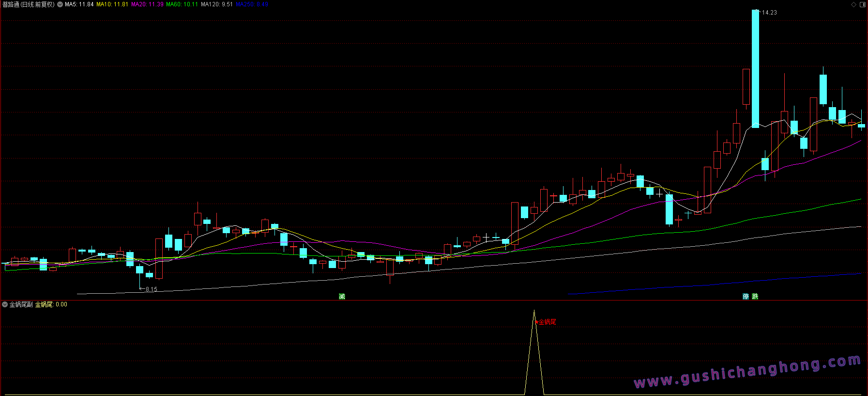Open the main chart indicator dropdown arrow

[x=60, y=4]
